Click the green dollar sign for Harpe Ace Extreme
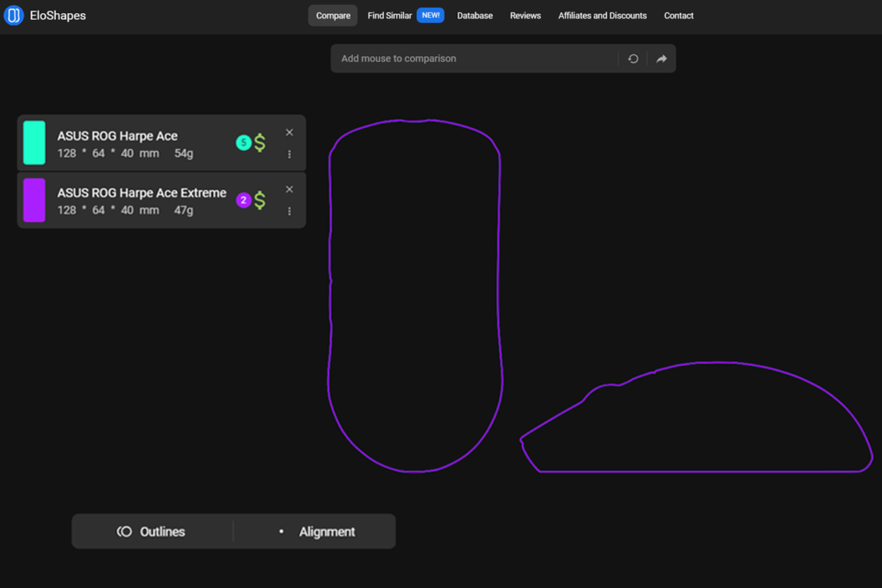Screen dimensions: 882x588 260,200
